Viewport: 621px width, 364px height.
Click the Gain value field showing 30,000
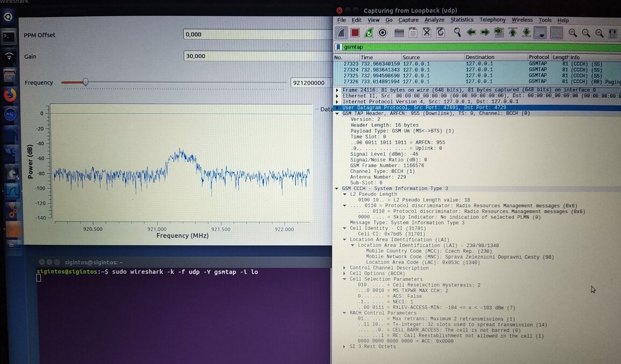pyautogui.click(x=258, y=56)
